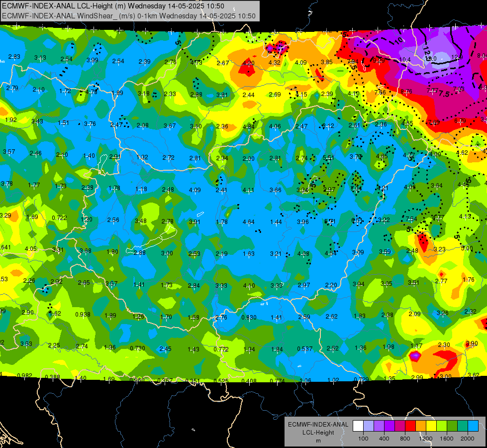Click the bottom-row value 0.774
487x448 pixels.
278,381
